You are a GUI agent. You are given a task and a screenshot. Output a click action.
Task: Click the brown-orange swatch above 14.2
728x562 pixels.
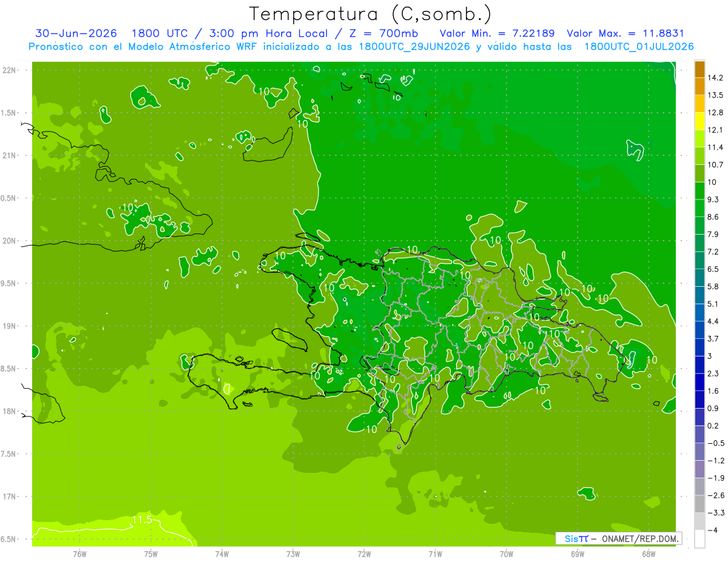point(699,69)
